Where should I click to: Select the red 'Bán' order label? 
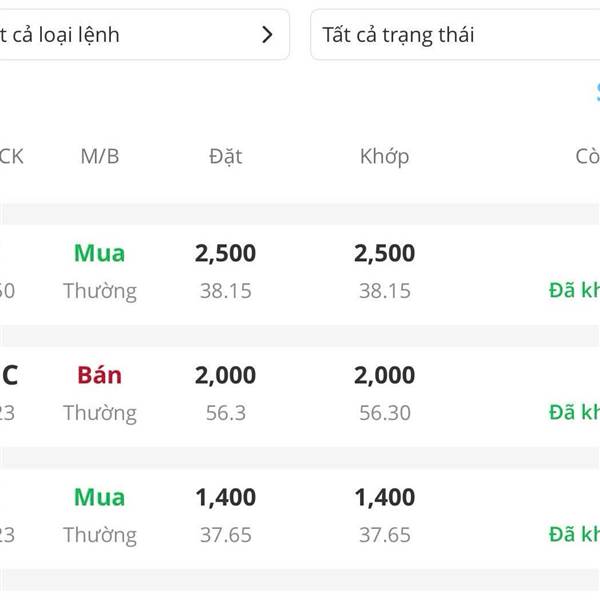(x=100, y=375)
